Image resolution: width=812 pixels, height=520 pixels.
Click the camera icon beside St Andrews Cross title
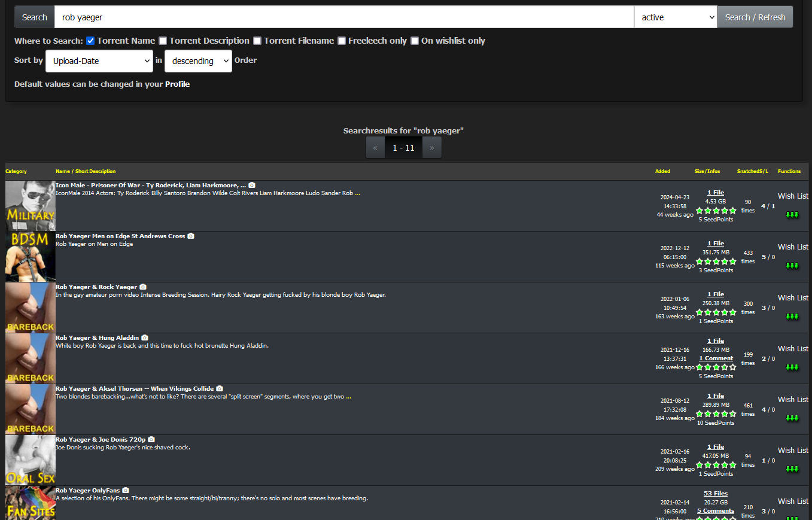click(191, 236)
